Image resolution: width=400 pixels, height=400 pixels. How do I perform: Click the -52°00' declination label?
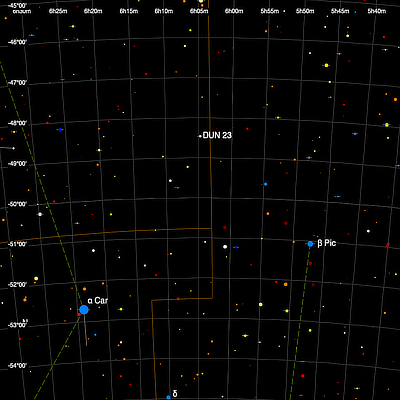[x=17, y=285]
